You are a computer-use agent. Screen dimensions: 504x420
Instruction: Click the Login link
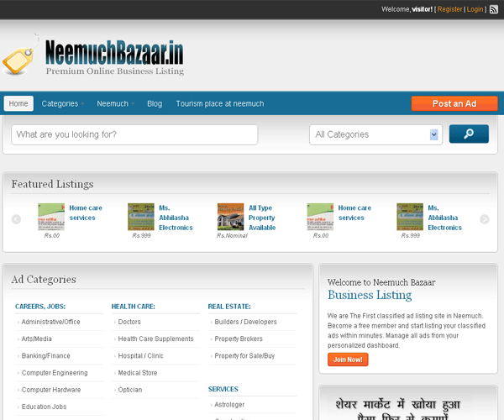tap(475, 9)
